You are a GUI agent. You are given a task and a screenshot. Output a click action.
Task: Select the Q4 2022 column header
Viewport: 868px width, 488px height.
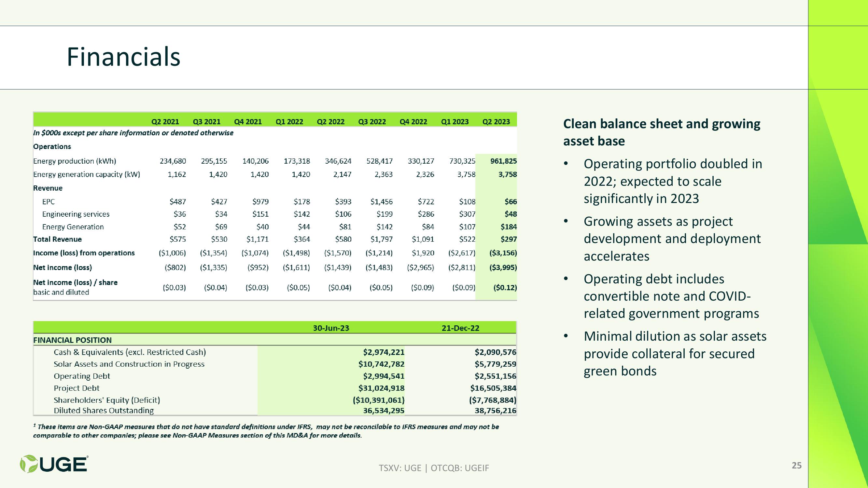coord(413,122)
